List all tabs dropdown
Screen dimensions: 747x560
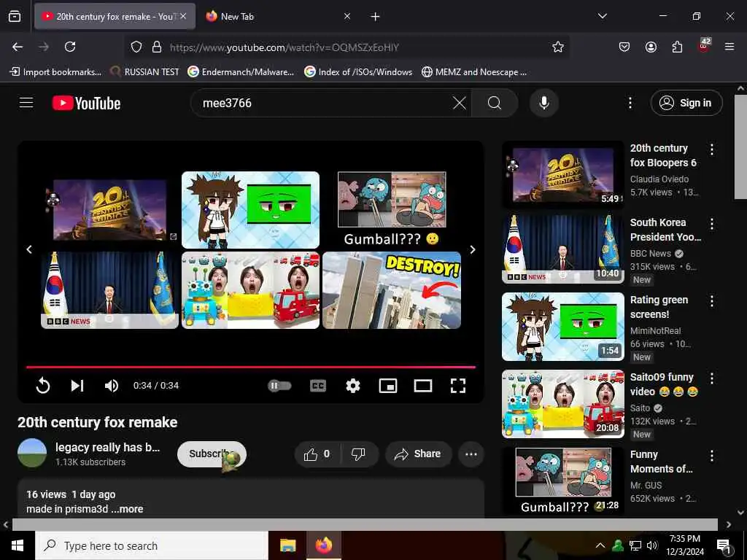pyautogui.click(x=603, y=16)
